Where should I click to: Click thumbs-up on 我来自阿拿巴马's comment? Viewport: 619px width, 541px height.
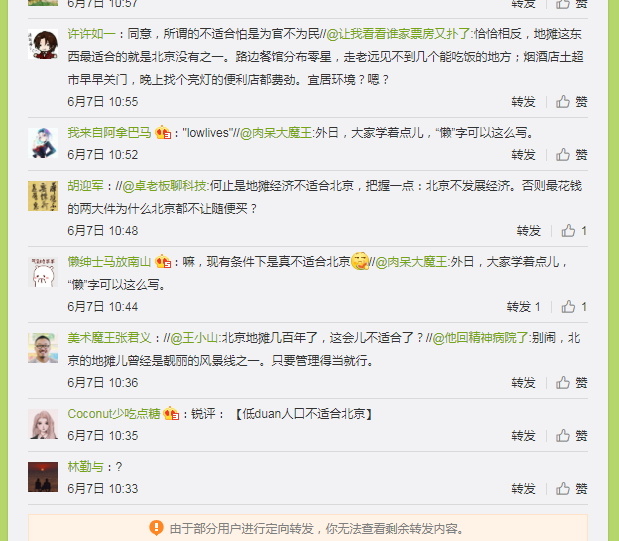(572, 155)
